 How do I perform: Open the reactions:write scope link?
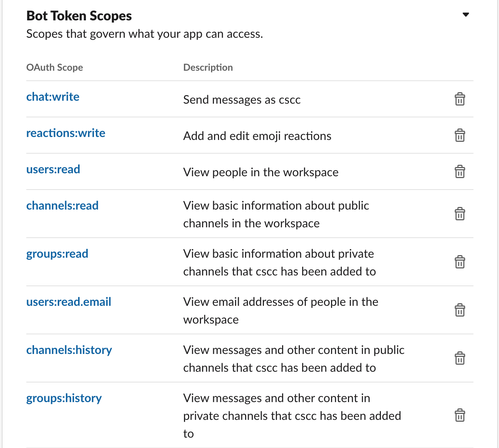click(x=66, y=133)
